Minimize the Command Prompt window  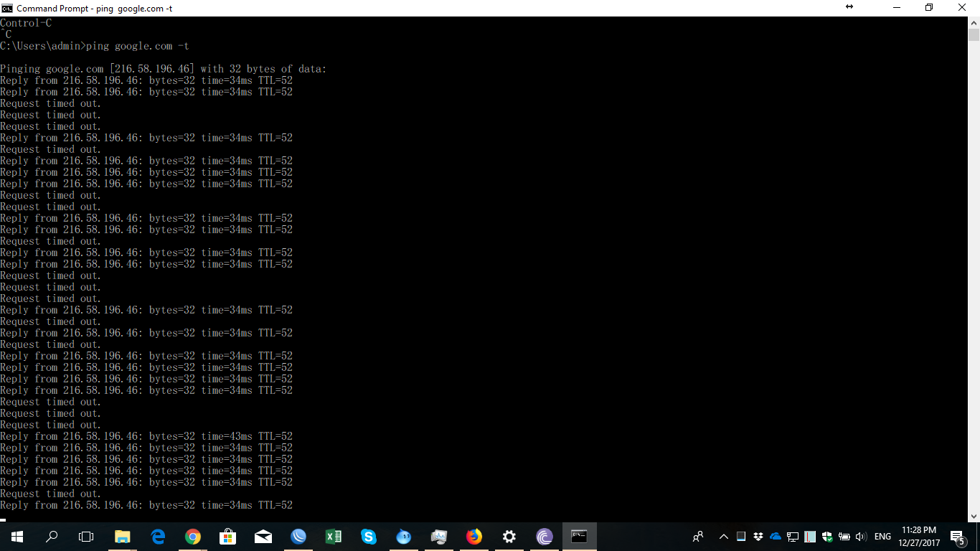pos(897,8)
